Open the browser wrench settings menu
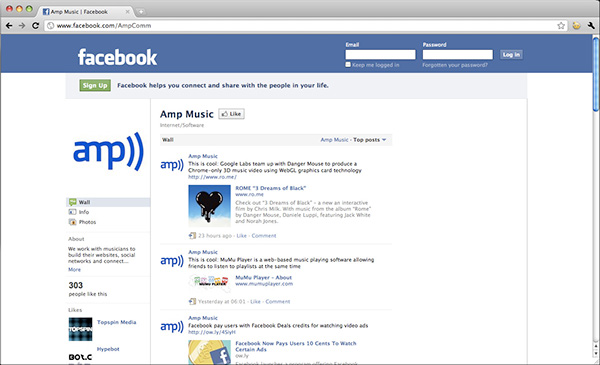Screen dimensions: 600x365 point(591,26)
